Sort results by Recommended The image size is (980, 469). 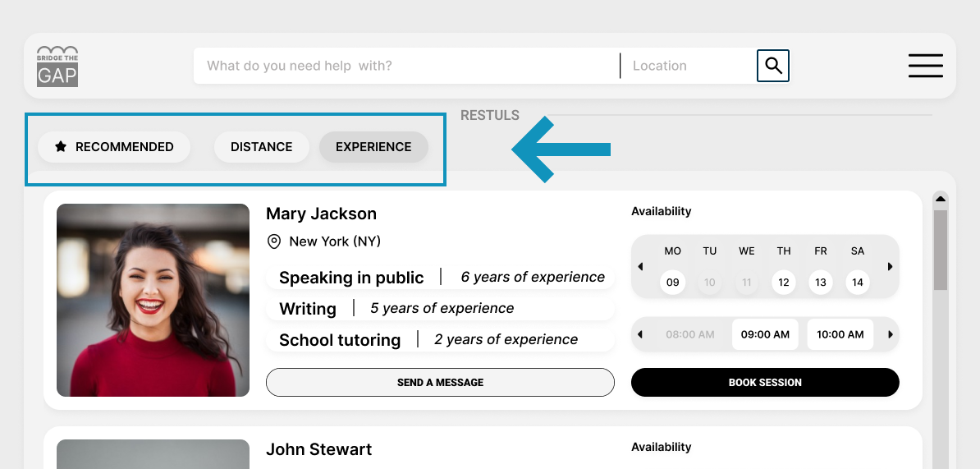point(114,147)
